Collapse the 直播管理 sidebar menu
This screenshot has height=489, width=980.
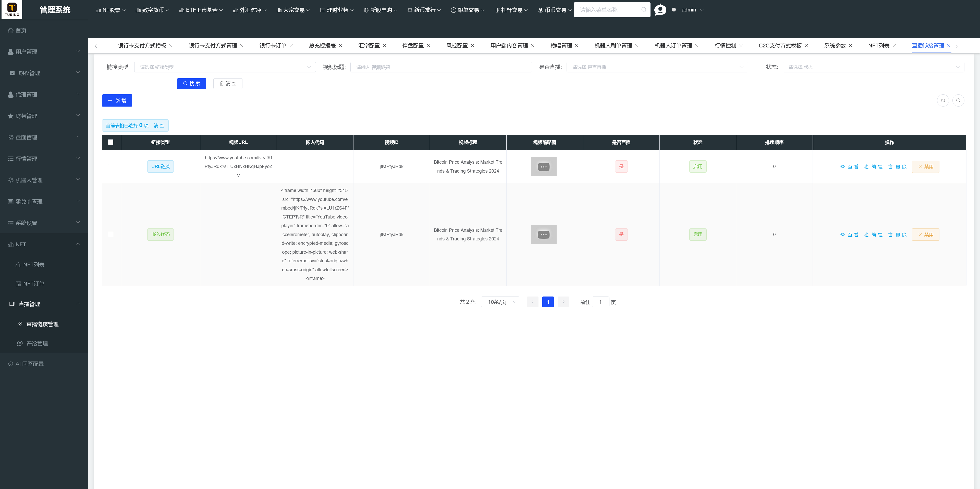click(44, 304)
